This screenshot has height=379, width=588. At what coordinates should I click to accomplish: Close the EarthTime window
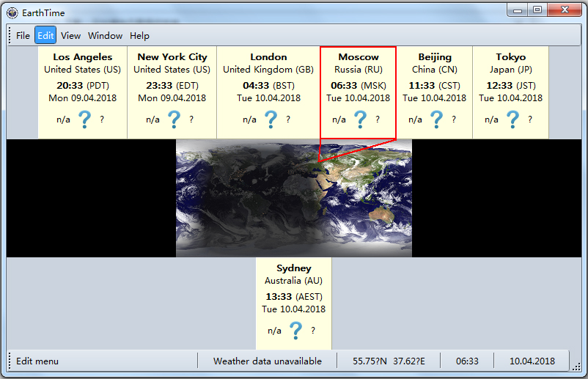coord(565,10)
